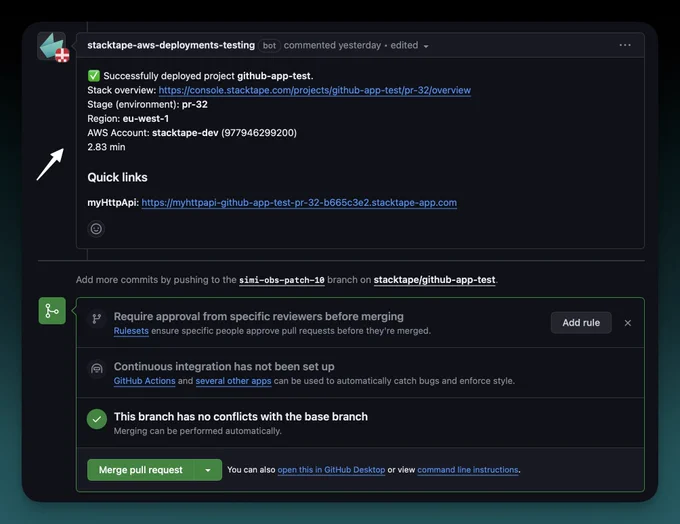Viewport: 680px width, 524px height.
Task: Open merge method dropdown next to Merge button
Action: (x=208, y=470)
